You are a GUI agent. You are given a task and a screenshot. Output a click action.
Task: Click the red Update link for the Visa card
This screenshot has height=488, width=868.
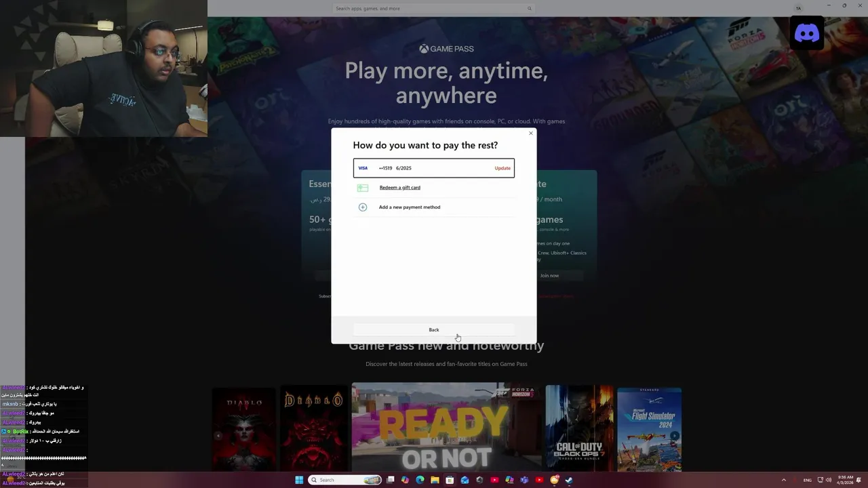502,168
